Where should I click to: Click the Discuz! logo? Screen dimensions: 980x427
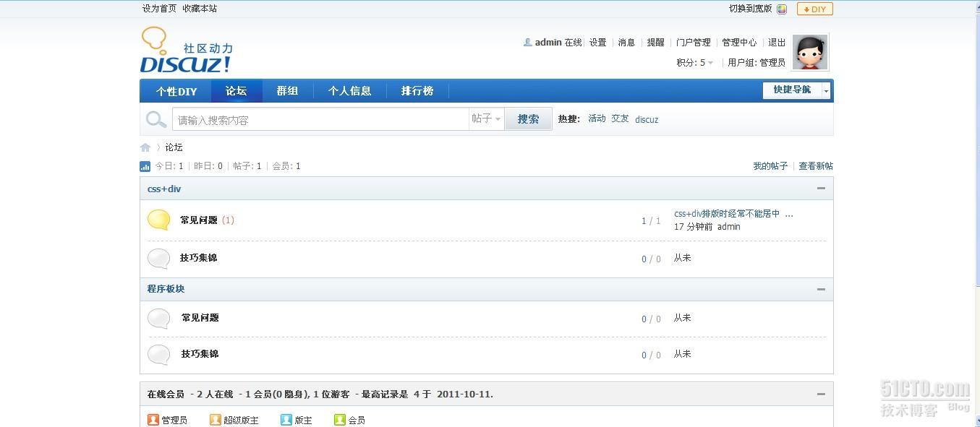(x=187, y=51)
